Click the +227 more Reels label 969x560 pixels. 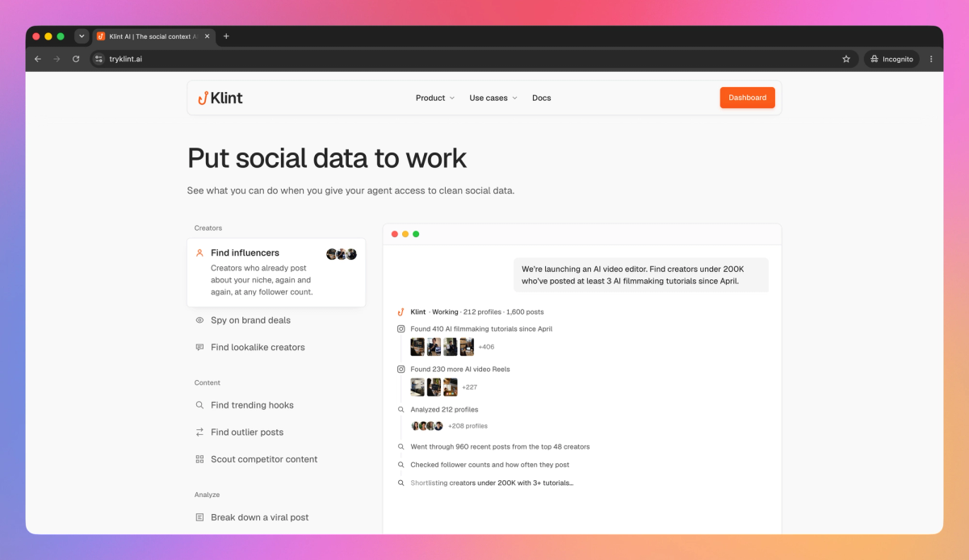click(x=469, y=387)
